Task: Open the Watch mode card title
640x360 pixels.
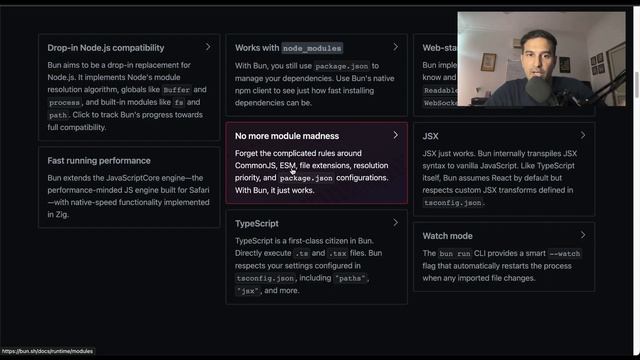Action: point(447,236)
